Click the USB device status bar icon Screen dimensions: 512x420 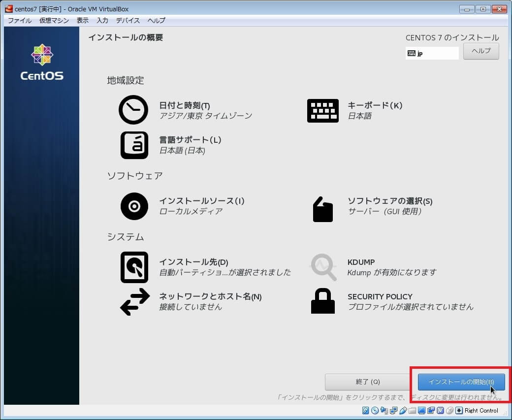pos(403,411)
